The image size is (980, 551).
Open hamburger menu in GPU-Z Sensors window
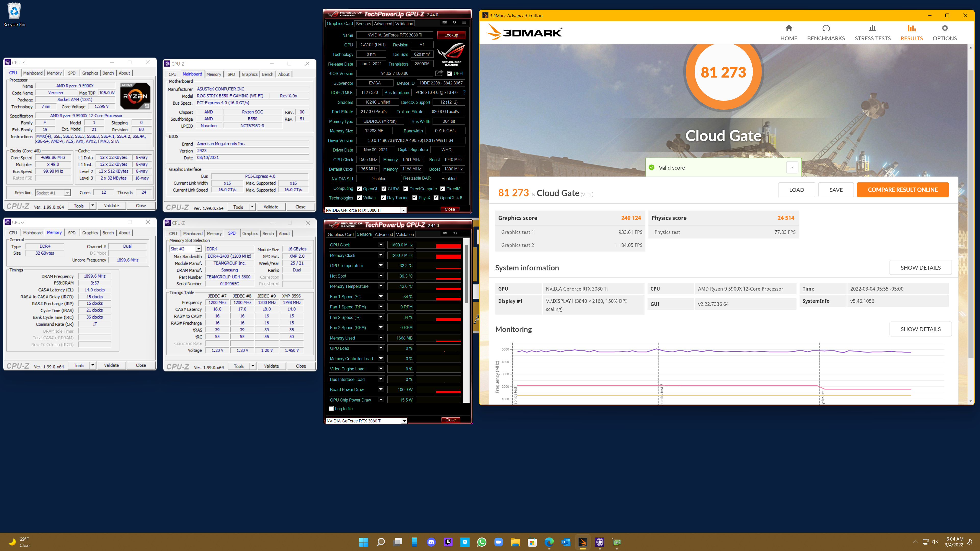[x=465, y=233]
